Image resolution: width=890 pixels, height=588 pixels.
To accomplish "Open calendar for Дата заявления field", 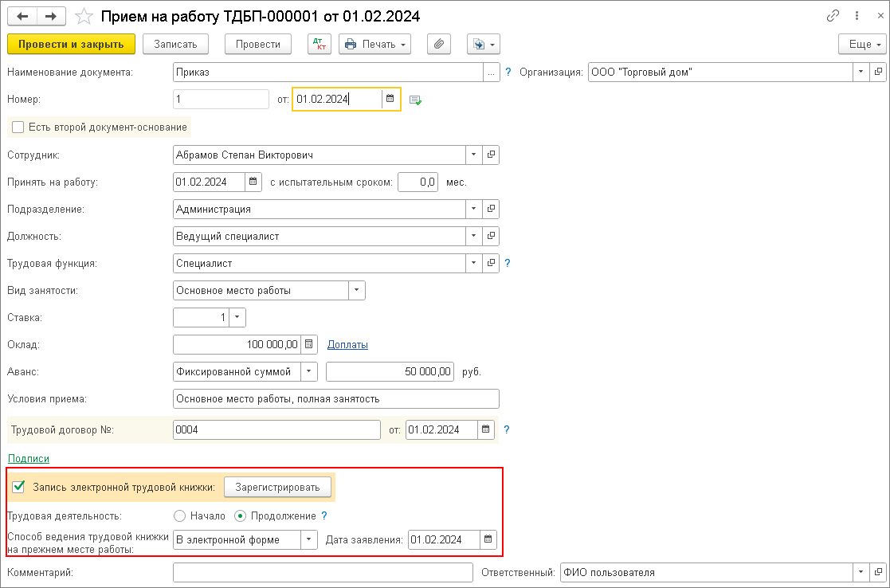I will pos(488,539).
